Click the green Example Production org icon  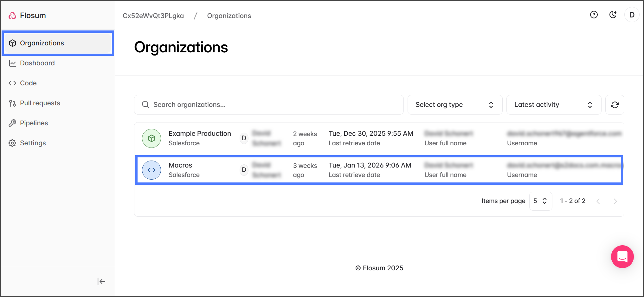151,138
